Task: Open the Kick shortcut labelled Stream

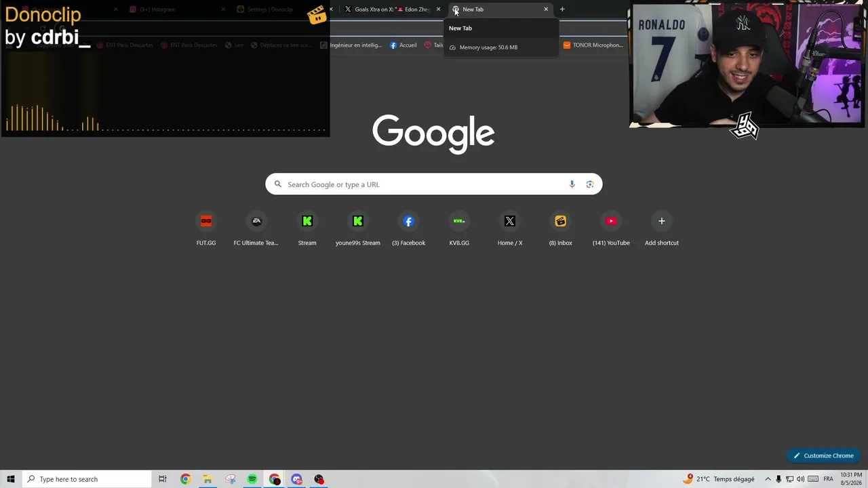Action: [x=307, y=229]
